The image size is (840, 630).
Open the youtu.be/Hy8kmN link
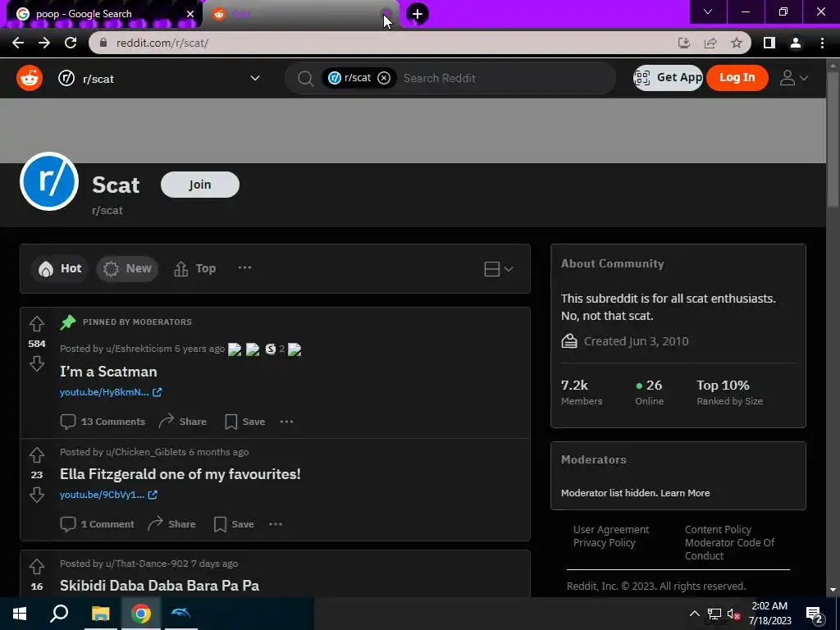111,392
